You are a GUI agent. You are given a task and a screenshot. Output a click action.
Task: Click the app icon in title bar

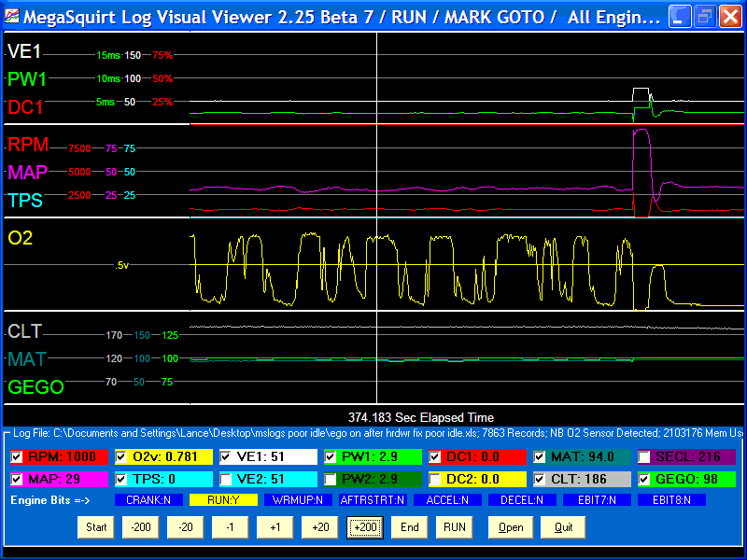(12, 16)
